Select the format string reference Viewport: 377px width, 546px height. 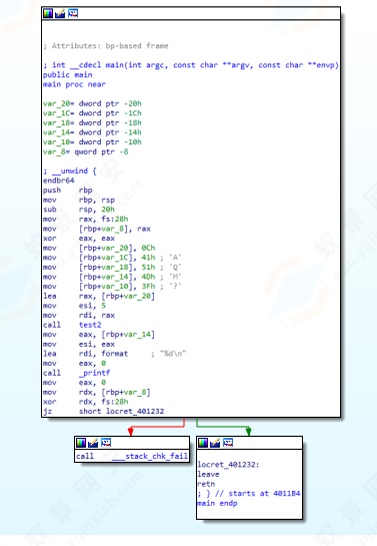pyautogui.click(x=115, y=354)
